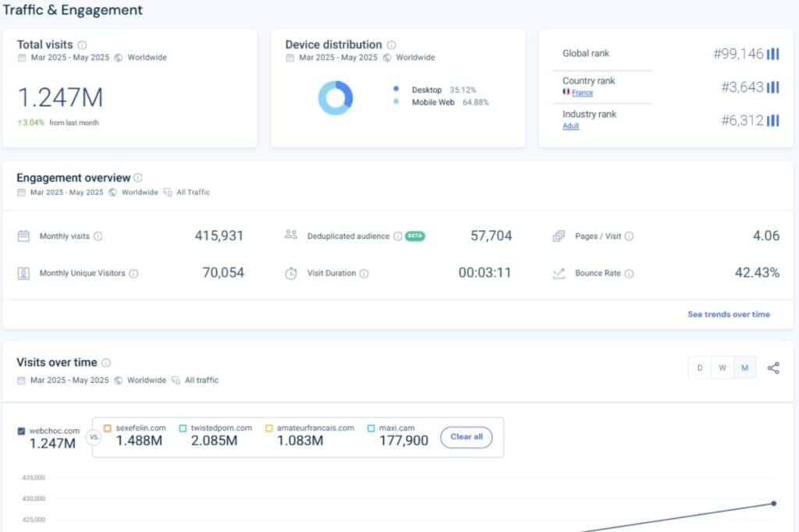Click the Industry rank bar chart icon

tap(773, 120)
